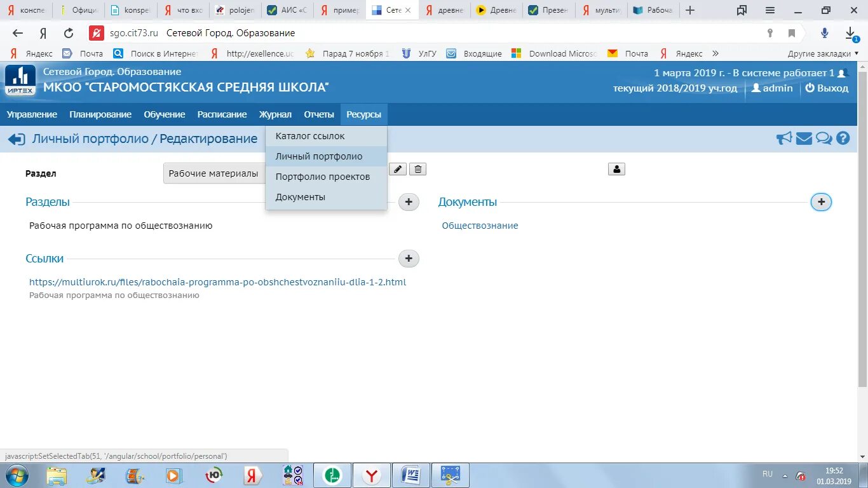
Task: Open File Explorer from the taskbar
Action: pos(57,475)
